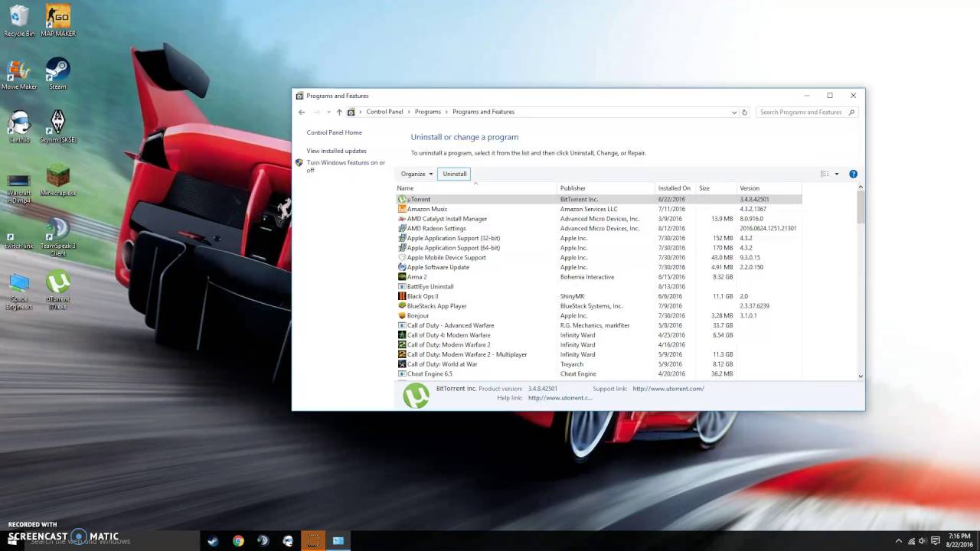Refresh the Programs and Features list

tap(744, 112)
